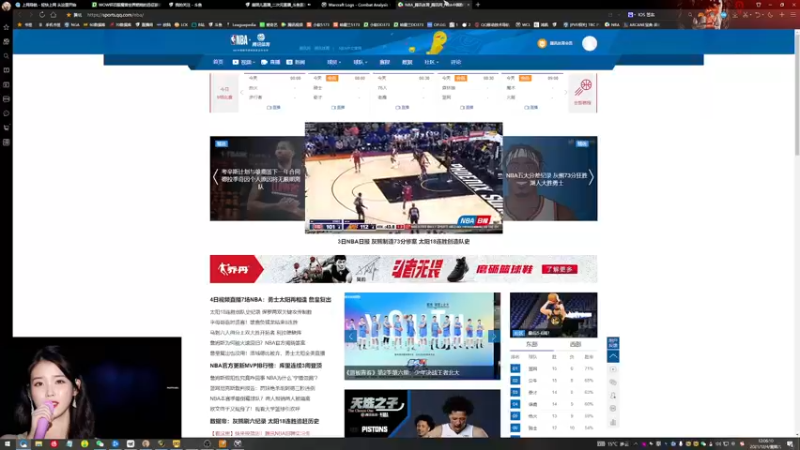
Task: Show previous games in schedule strip
Action: coord(242,92)
